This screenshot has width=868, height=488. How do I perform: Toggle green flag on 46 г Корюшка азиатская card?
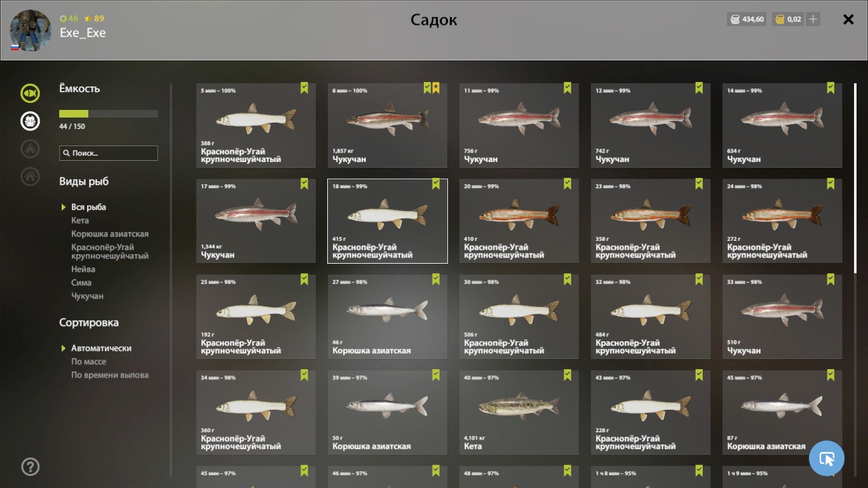pyautogui.click(x=436, y=280)
